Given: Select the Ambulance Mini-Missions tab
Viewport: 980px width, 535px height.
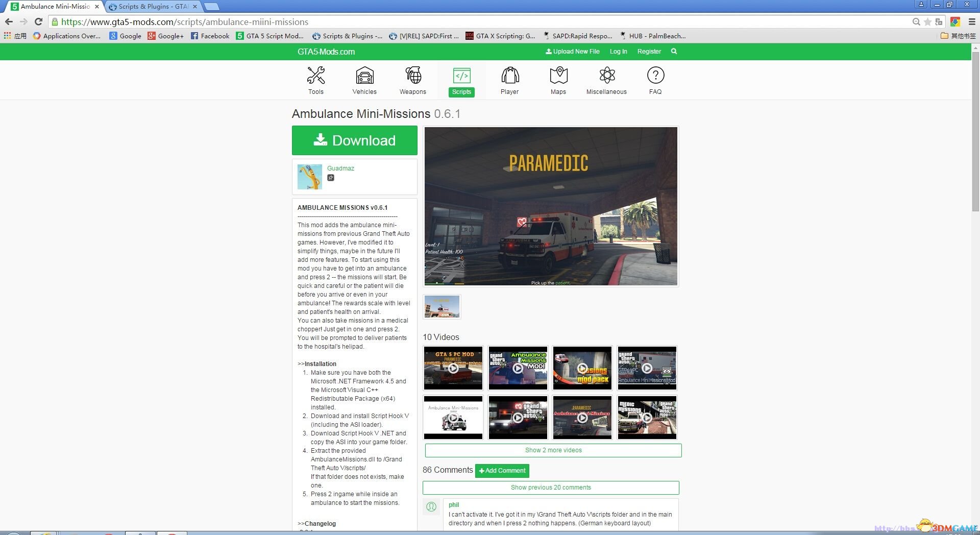Looking at the screenshot, I should tap(55, 7).
